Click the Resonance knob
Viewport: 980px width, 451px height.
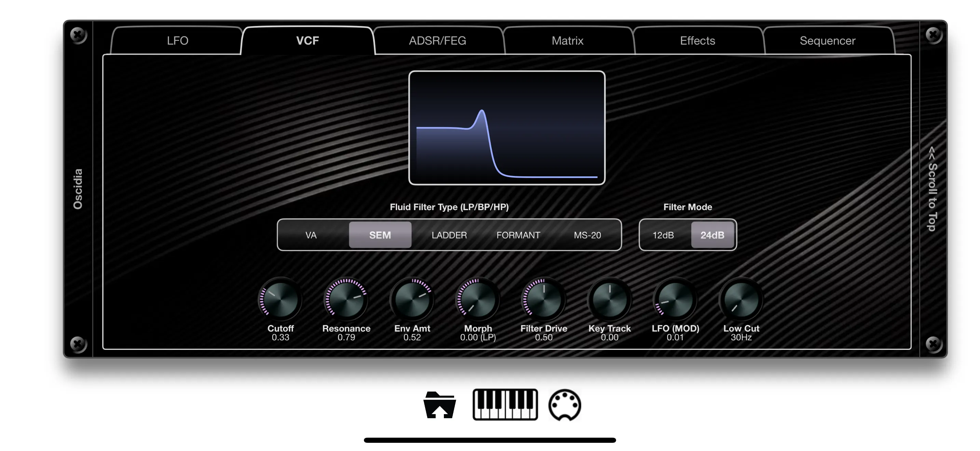pos(346,300)
